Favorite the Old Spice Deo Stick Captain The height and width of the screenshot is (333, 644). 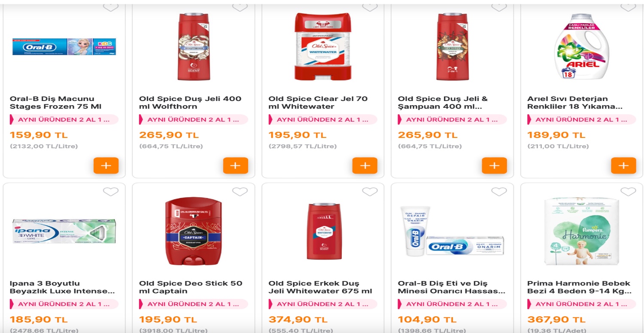[x=240, y=192]
